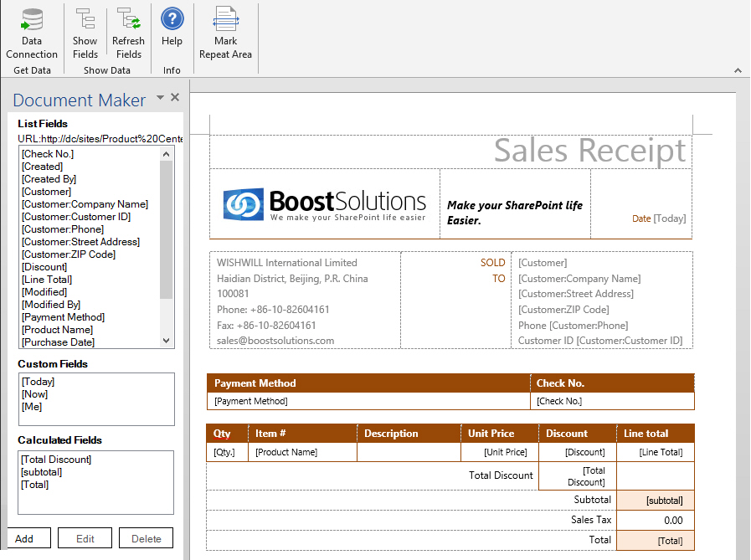Open the Data Connection tool

(32, 33)
